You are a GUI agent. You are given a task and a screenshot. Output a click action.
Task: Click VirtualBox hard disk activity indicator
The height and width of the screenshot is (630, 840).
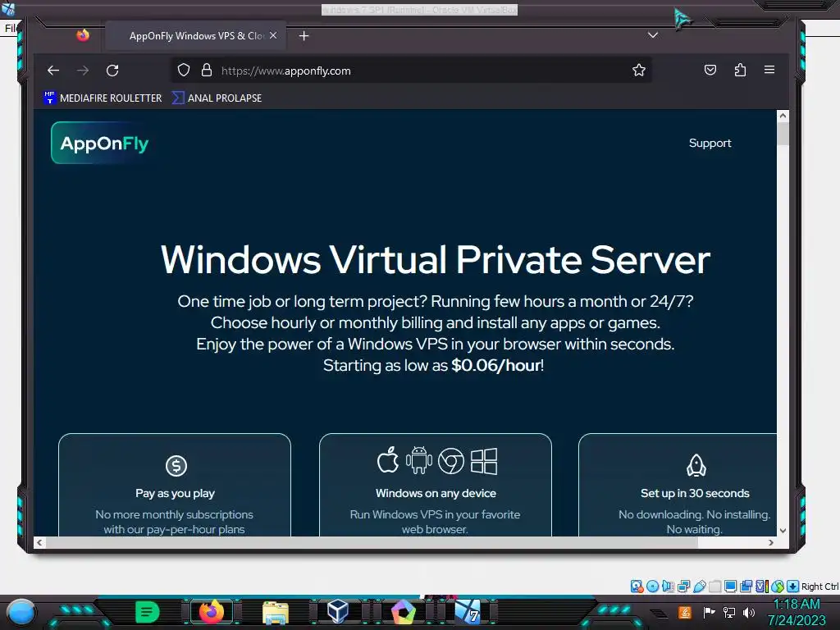click(637, 586)
